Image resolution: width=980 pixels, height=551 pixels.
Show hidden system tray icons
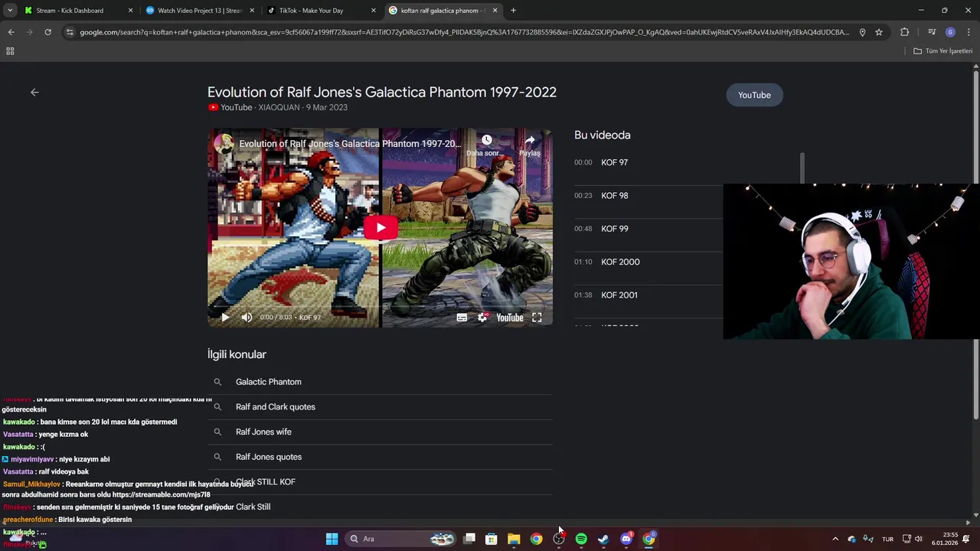click(835, 539)
